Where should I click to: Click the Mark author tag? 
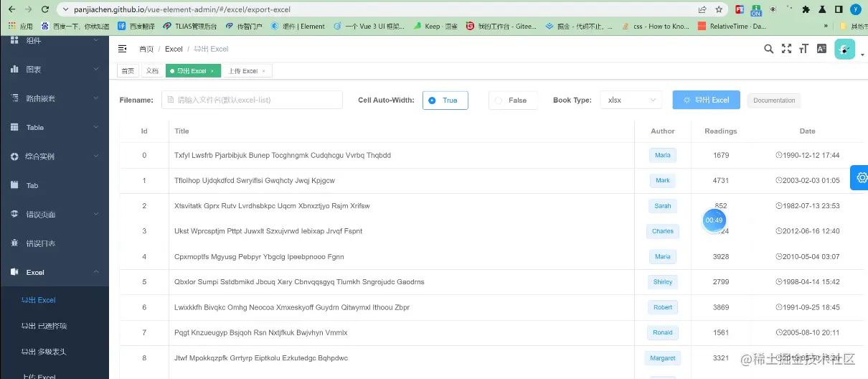coord(662,180)
